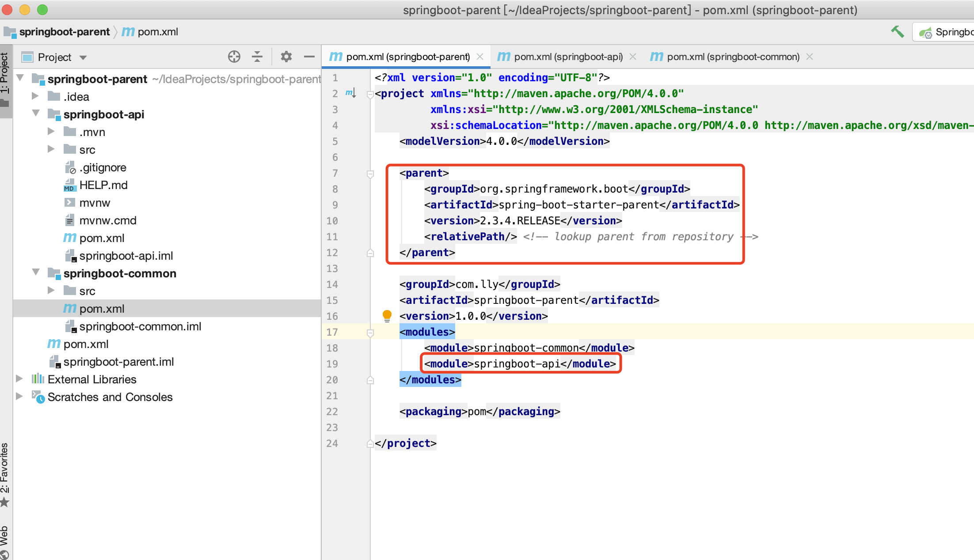Toggle fold marker at the project tag line 2

(370, 94)
